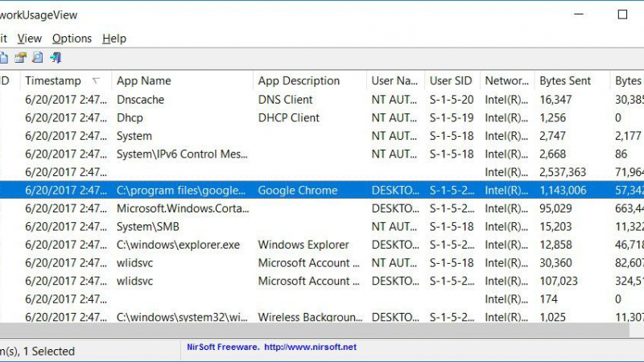The width and height of the screenshot is (644, 362).
Task: Open Properties via the toolbar icon
Action: point(21,58)
